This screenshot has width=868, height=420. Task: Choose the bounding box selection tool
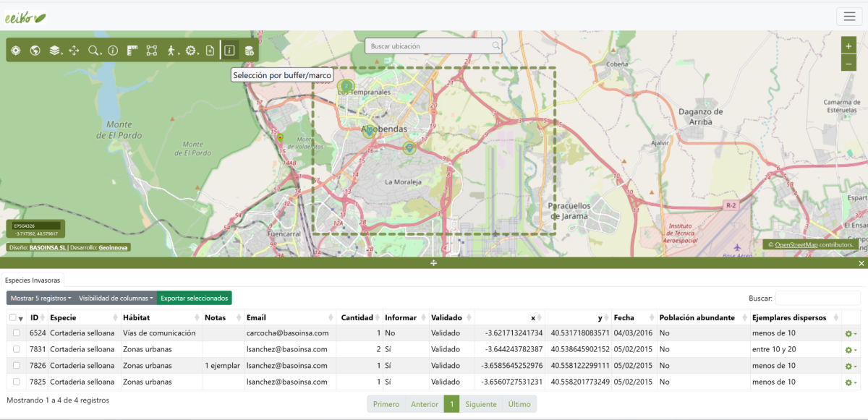tap(152, 51)
